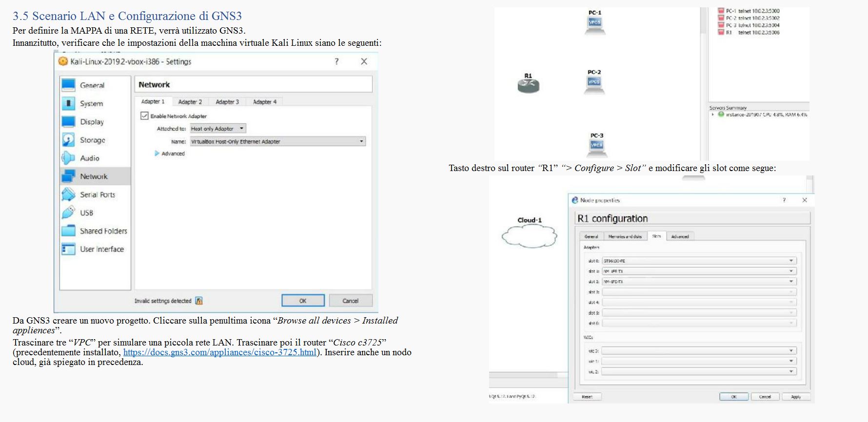Open Serial Ports category in sidebar
868x422 pixels.
tap(95, 194)
